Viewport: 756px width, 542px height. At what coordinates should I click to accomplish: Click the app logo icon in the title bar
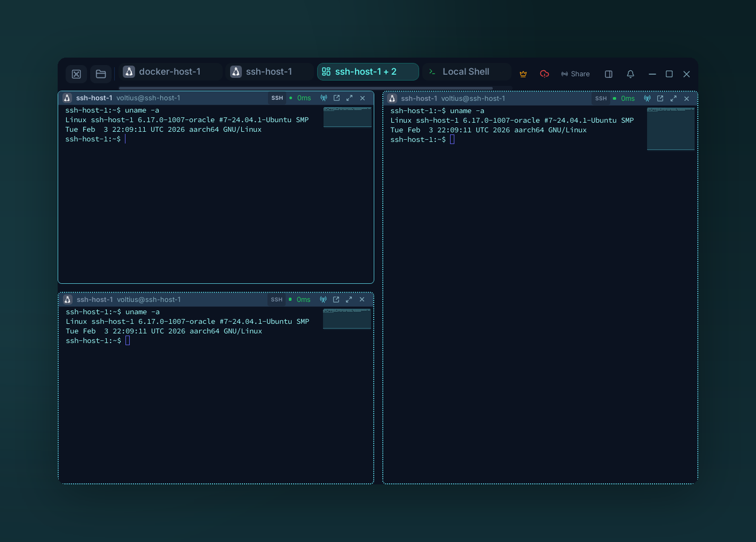[x=76, y=74]
